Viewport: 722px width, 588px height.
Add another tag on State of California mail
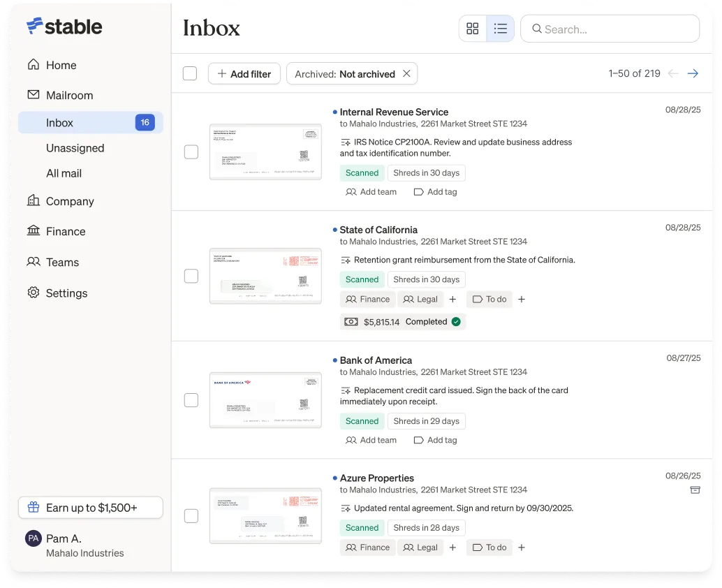pos(521,300)
